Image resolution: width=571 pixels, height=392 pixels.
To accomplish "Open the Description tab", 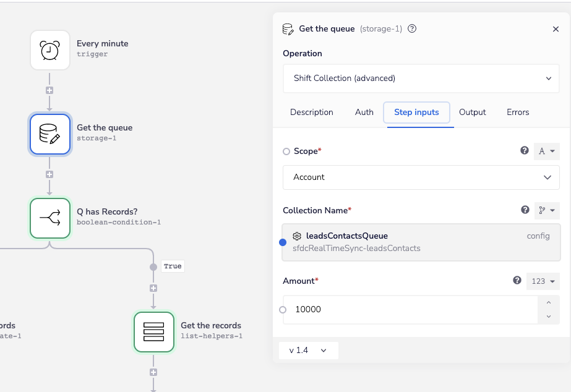I will pyautogui.click(x=312, y=113).
